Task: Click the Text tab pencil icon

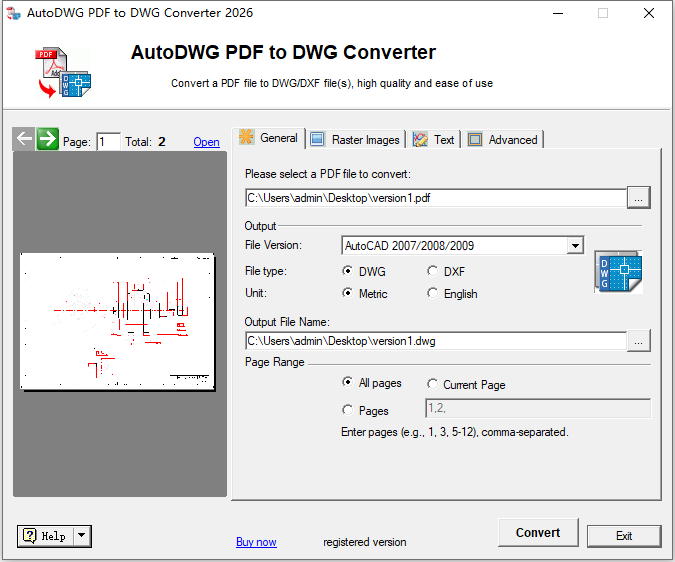Action: (420, 139)
